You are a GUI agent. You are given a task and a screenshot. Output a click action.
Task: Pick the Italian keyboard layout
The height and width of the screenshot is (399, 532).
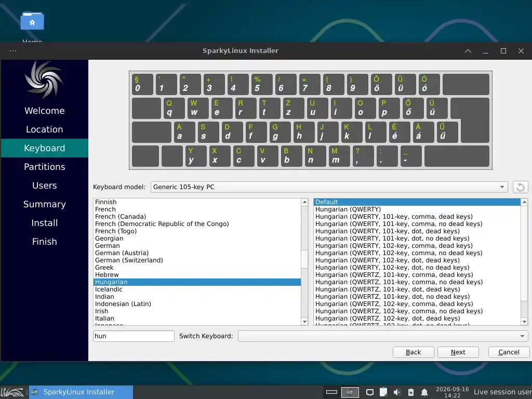tap(197, 318)
